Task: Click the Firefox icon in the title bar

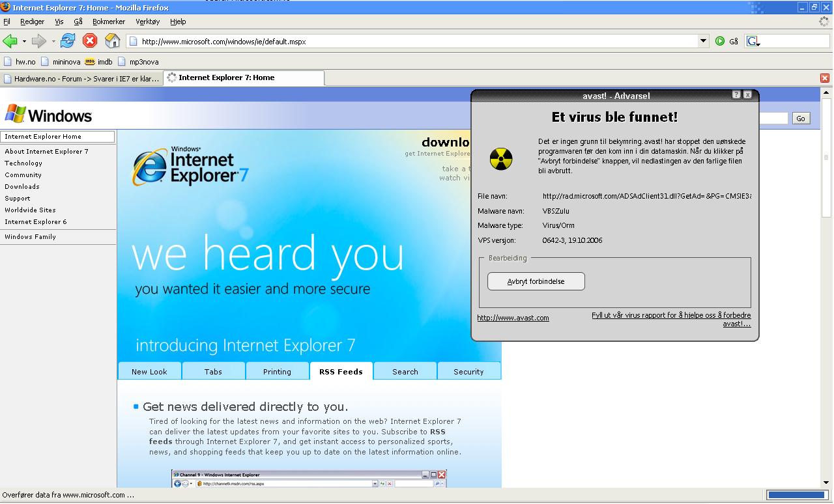Action: (6, 7)
